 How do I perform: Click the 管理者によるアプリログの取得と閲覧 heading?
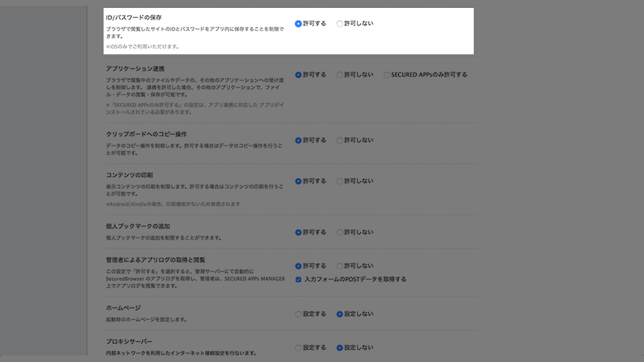[x=156, y=260]
